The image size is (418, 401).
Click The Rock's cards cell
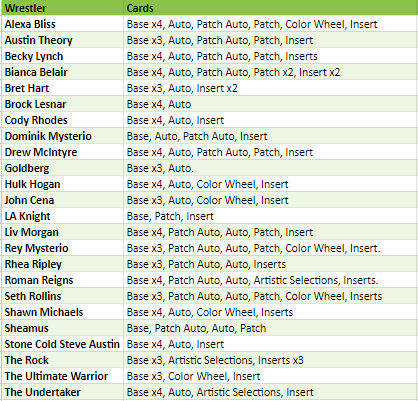[x=270, y=360]
